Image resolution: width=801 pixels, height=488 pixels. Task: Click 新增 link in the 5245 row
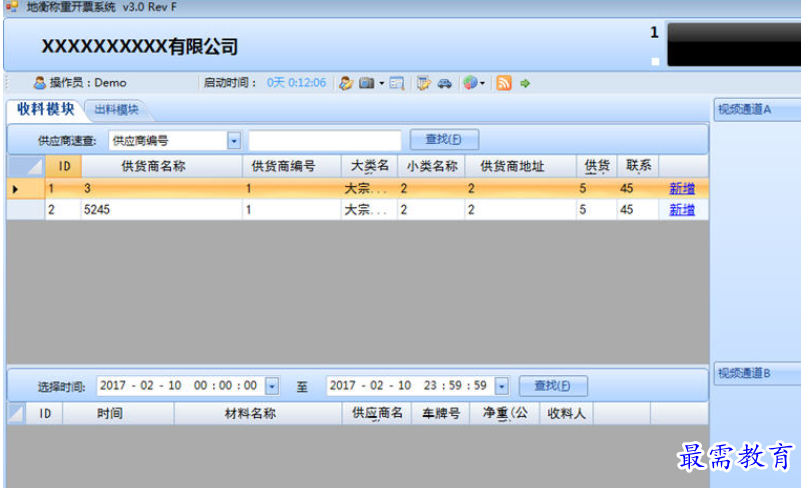682,210
